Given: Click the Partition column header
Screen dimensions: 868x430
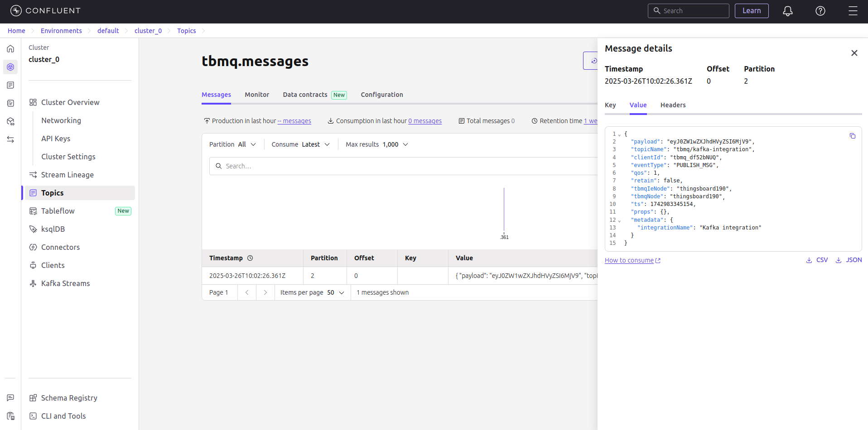Looking at the screenshot, I should pos(324,258).
